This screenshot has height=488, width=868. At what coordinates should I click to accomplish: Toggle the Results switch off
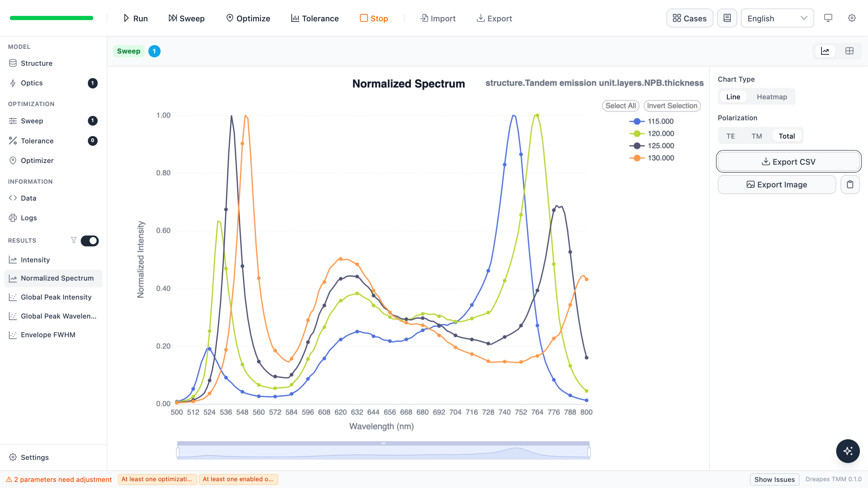(90, 241)
